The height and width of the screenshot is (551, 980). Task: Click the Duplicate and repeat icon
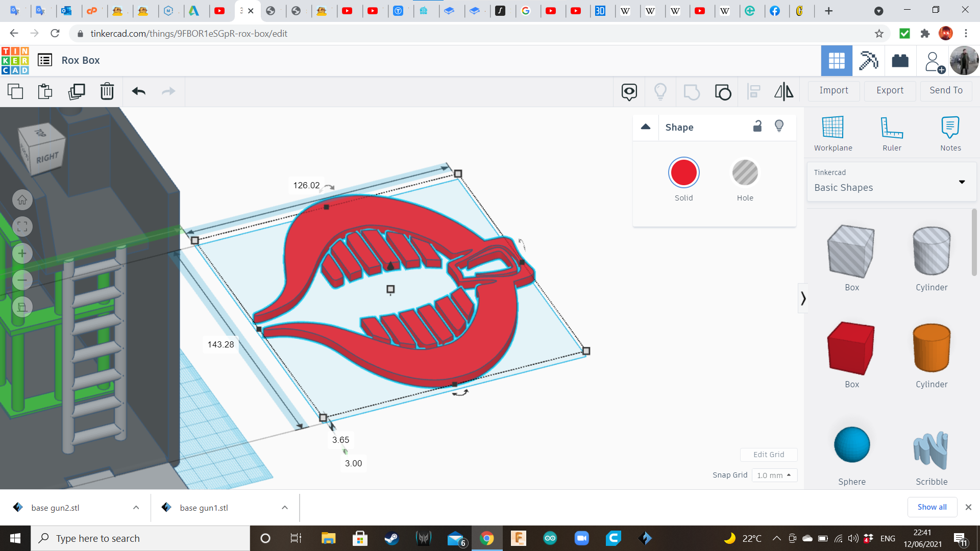click(x=77, y=92)
